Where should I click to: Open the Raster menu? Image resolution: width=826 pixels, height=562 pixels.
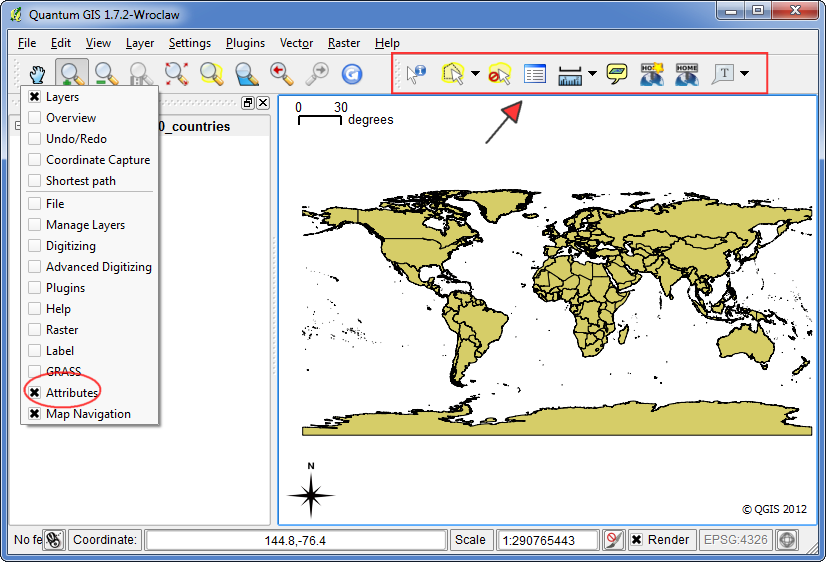[343, 43]
